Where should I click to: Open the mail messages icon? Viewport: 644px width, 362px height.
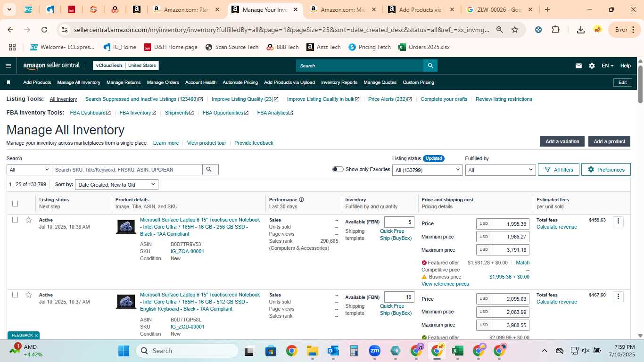click(x=578, y=66)
